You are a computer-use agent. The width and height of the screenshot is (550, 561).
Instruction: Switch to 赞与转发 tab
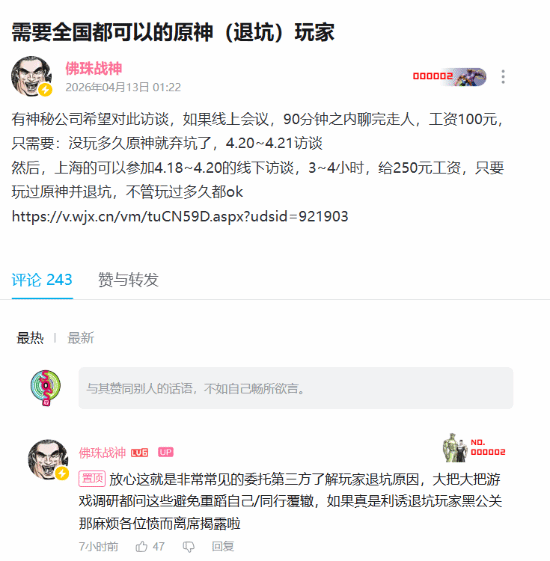(x=128, y=280)
